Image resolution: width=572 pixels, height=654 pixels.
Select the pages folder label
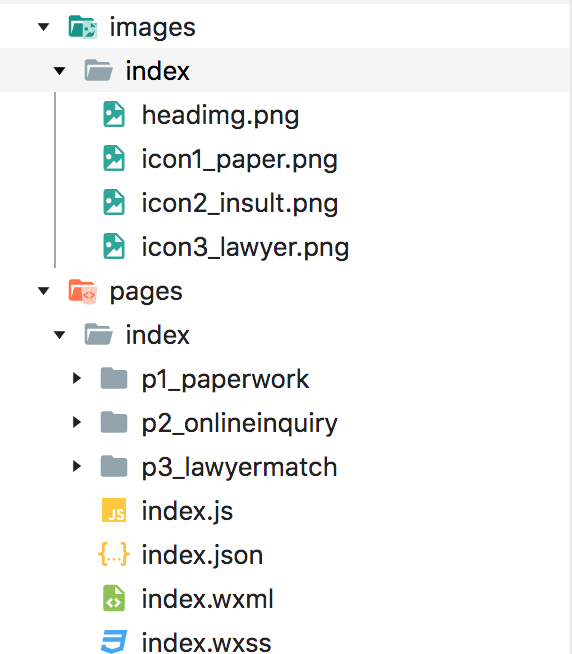point(146,292)
